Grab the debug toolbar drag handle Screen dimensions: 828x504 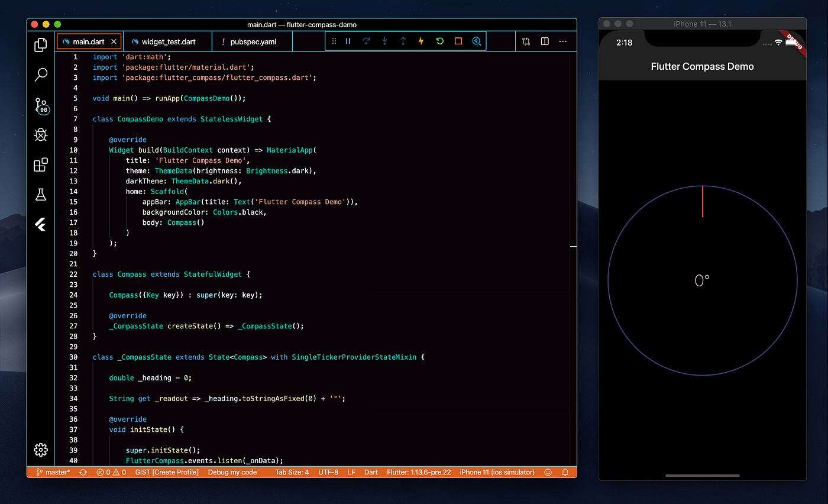click(x=334, y=41)
